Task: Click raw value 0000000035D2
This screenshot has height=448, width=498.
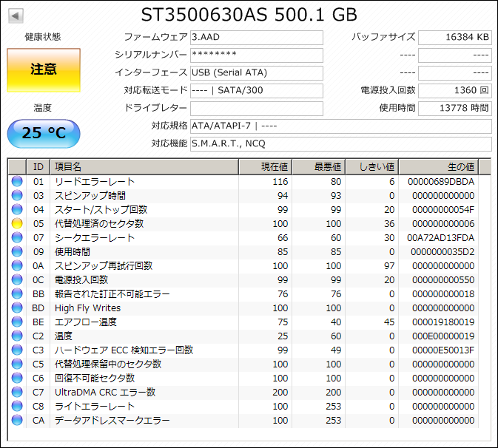Action: click(443, 251)
